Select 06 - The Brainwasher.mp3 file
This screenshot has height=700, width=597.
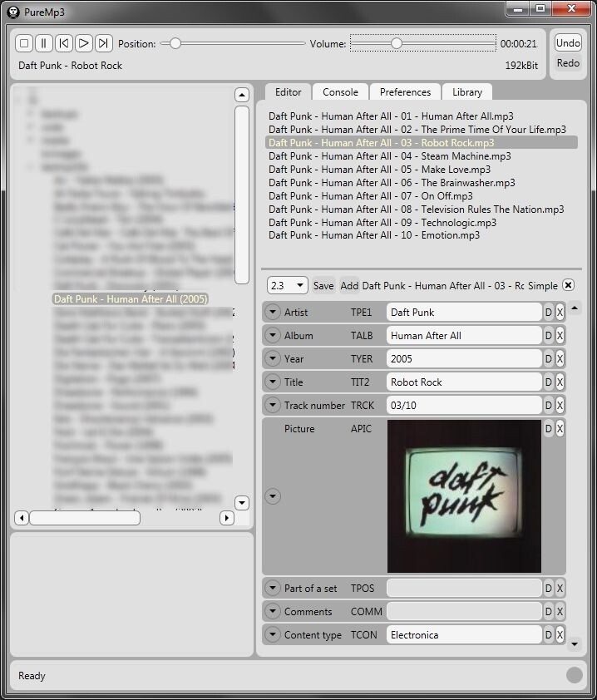click(392, 183)
